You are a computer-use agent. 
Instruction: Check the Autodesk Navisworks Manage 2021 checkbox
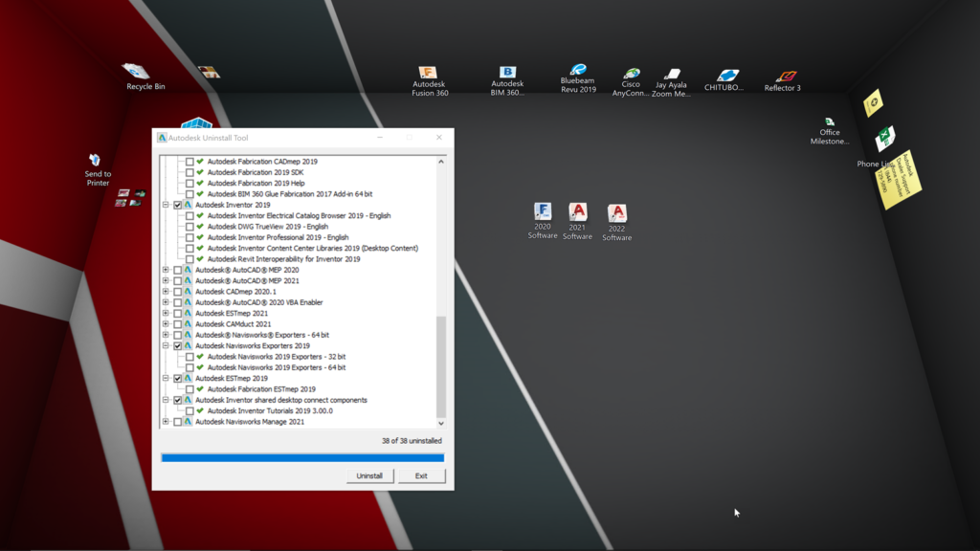click(176, 420)
